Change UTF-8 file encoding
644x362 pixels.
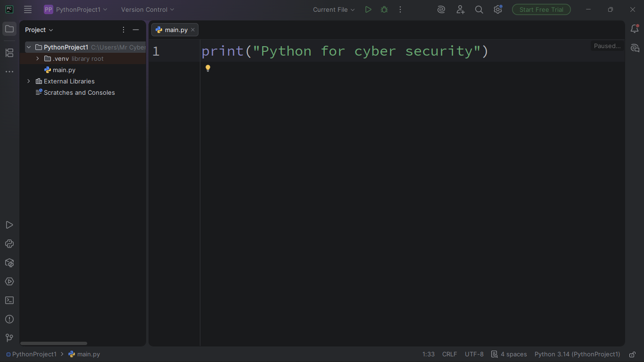(x=474, y=354)
